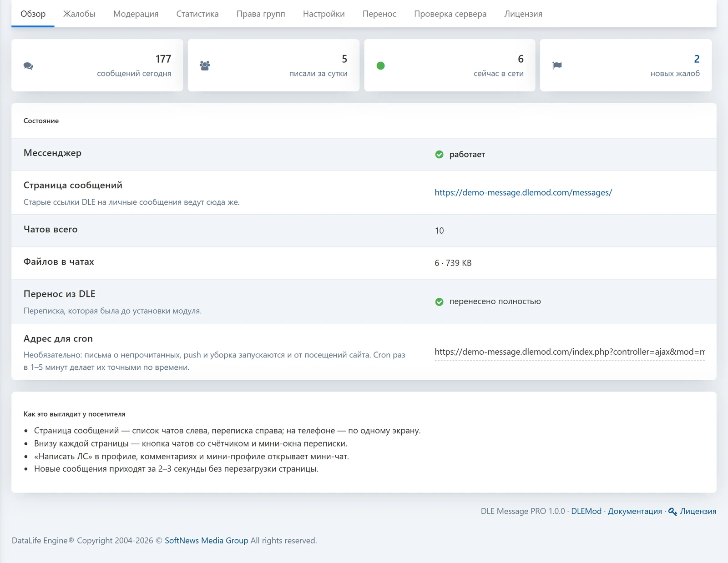
Task: Follow the DLEMod footer link
Action: coord(586,511)
